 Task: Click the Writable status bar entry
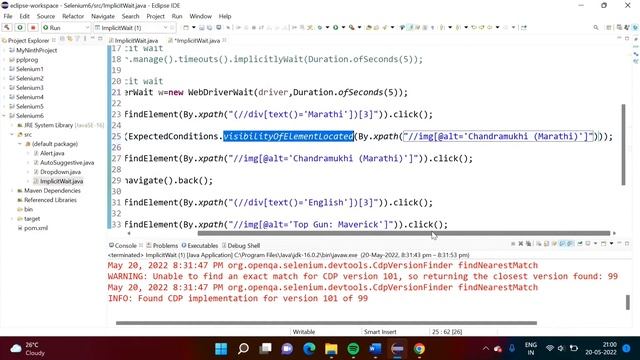tap(304, 332)
